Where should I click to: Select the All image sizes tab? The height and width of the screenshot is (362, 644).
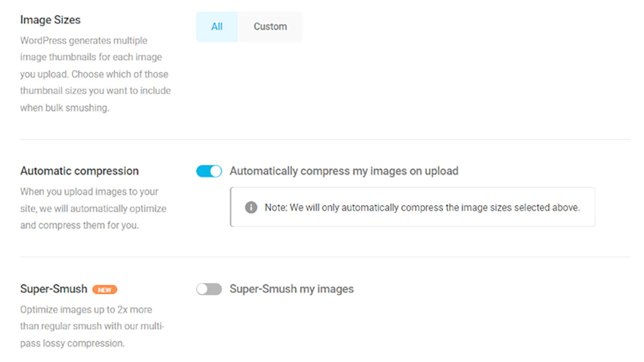(x=217, y=26)
